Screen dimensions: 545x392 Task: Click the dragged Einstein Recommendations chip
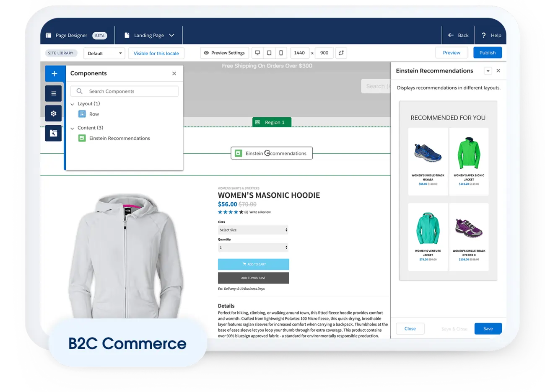click(x=272, y=153)
